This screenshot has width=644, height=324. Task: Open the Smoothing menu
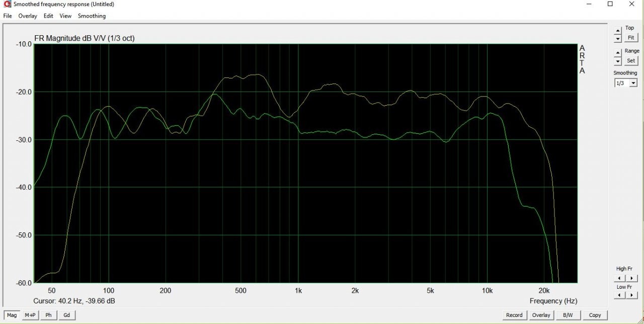(92, 16)
